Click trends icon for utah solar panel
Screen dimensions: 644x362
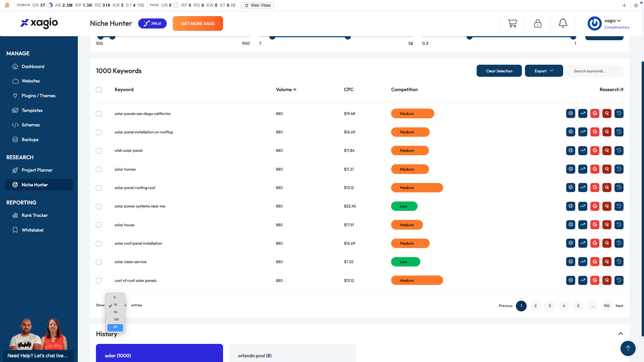(x=583, y=150)
